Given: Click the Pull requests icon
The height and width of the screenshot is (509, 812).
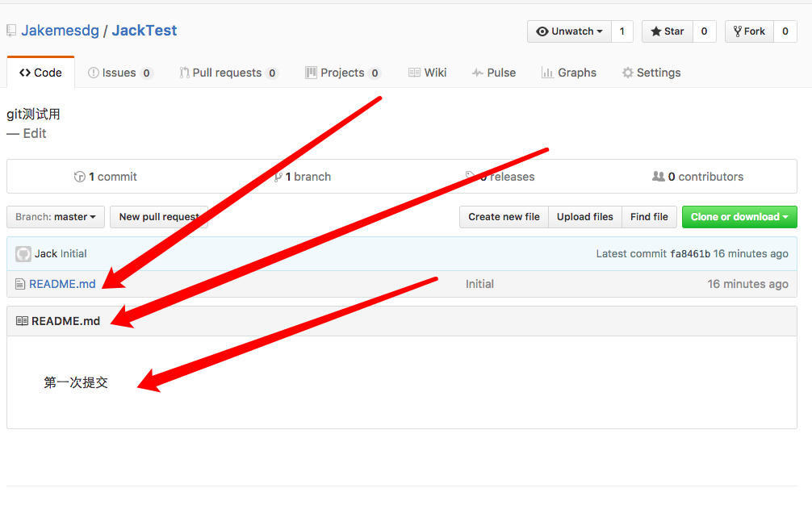Looking at the screenshot, I should pos(184,73).
